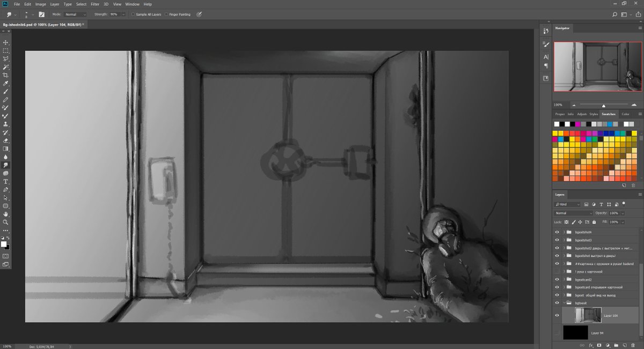
Task: Open the Paragraph panel icon
Action: [546, 66]
